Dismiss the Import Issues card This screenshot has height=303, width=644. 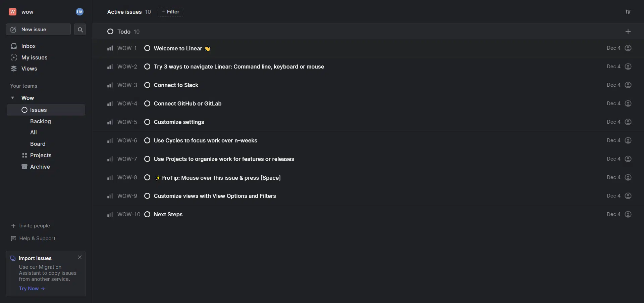[x=79, y=257]
